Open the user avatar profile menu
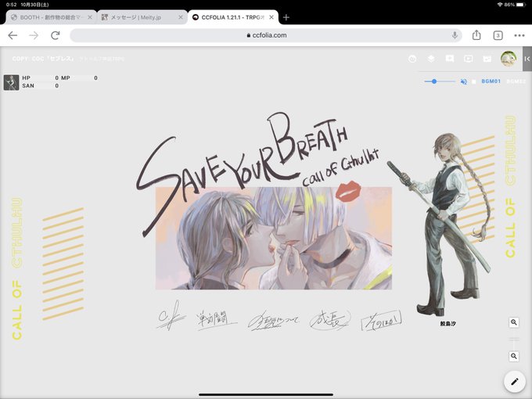Screen dimensions: 532x399 (509, 59)
